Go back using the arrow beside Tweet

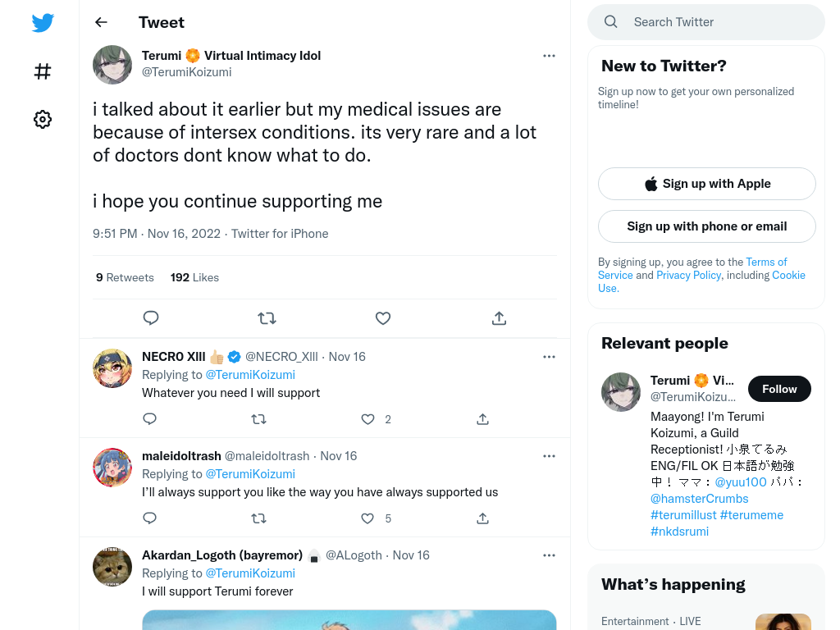pos(101,22)
